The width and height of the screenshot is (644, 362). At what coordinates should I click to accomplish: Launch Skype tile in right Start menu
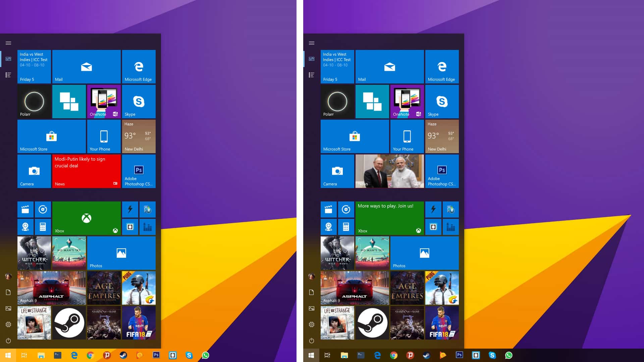click(x=442, y=102)
